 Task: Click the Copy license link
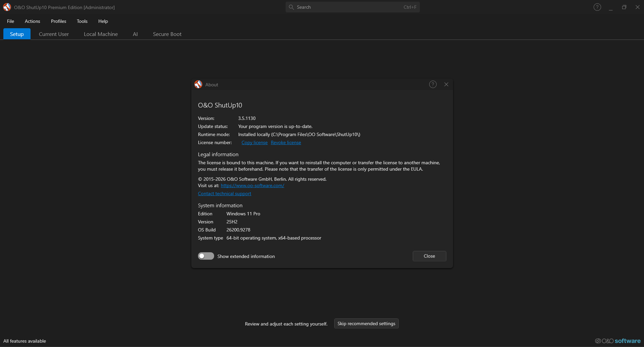[255, 142]
